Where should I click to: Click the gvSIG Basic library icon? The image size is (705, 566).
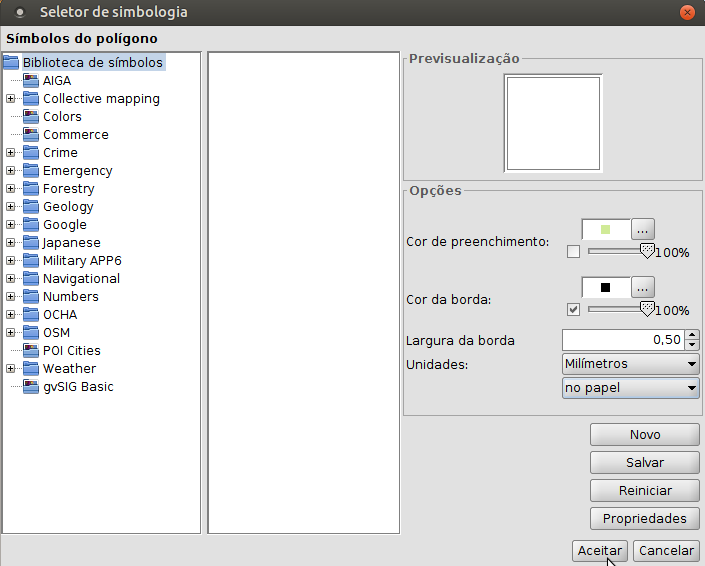[30, 387]
